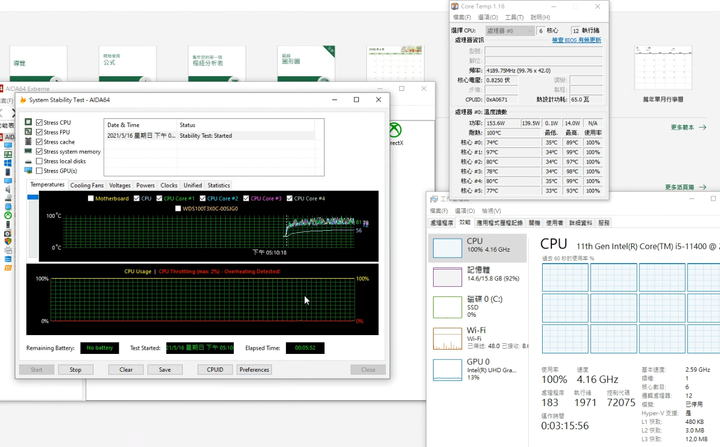Toggle the CPU Core #1 graph checkbox
Image resolution: width=720 pixels, height=447 pixels.
(x=159, y=198)
